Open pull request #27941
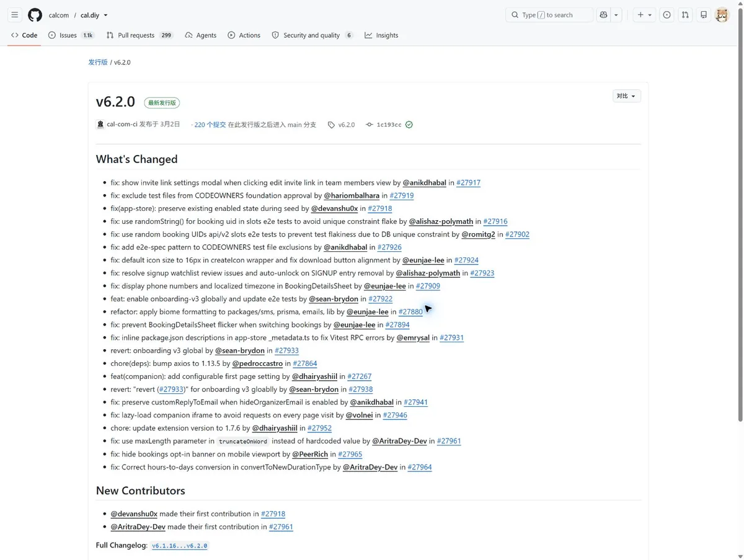This screenshot has height=560, width=744. (x=416, y=402)
